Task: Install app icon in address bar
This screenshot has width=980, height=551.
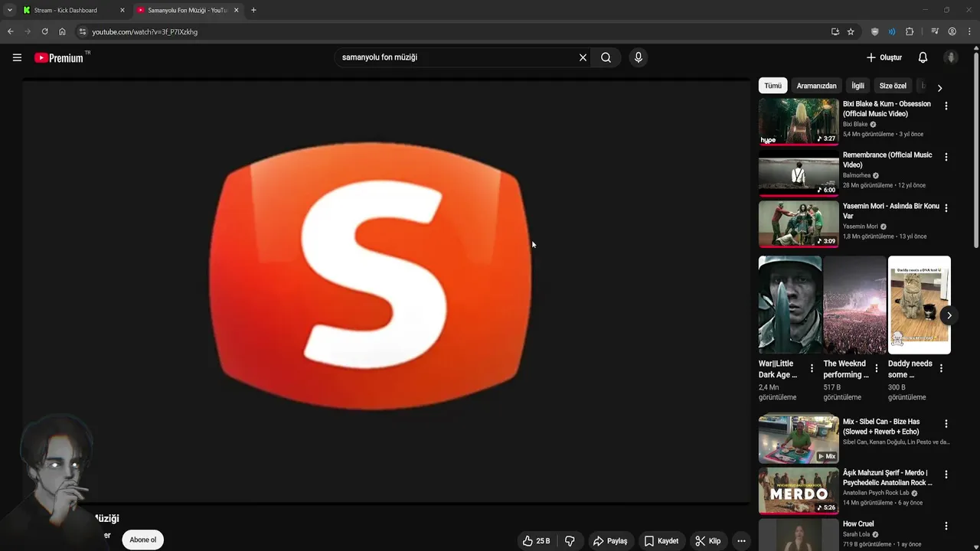Action: point(835,31)
